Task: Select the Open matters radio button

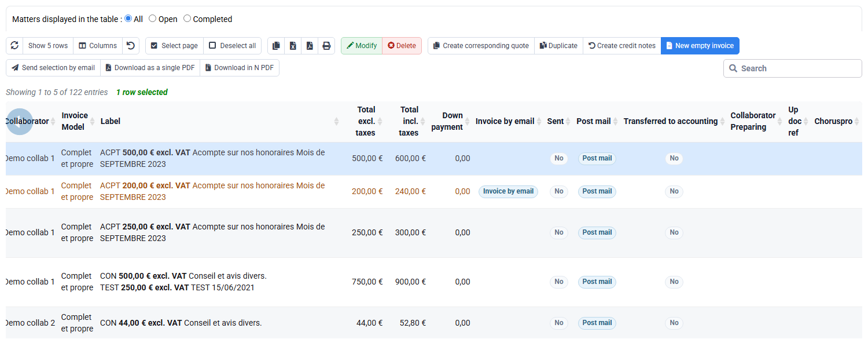Action: click(x=153, y=19)
